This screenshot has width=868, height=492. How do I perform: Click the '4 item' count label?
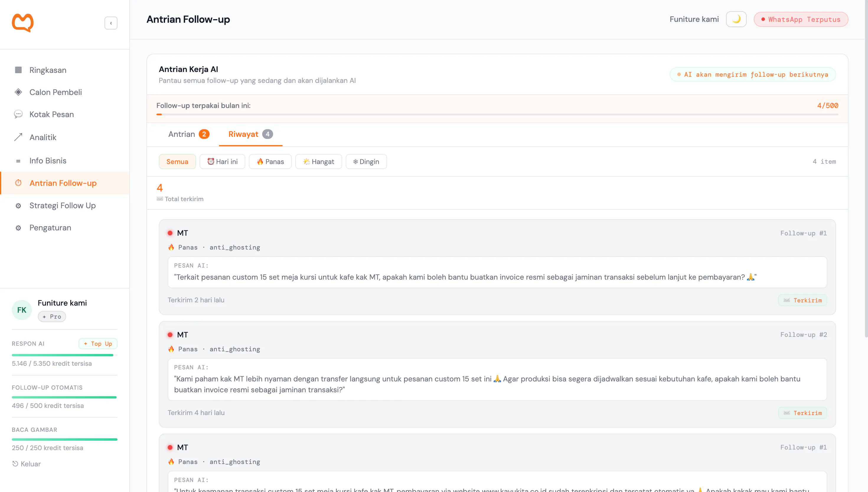(x=824, y=162)
